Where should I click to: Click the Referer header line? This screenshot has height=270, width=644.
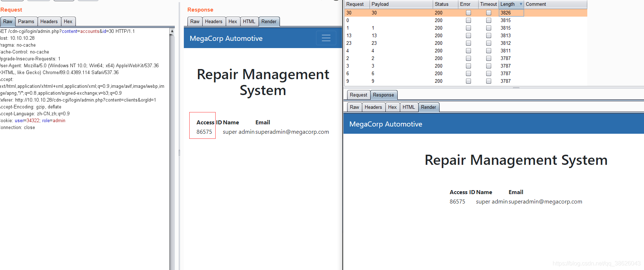pyautogui.click(x=78, y=100)
